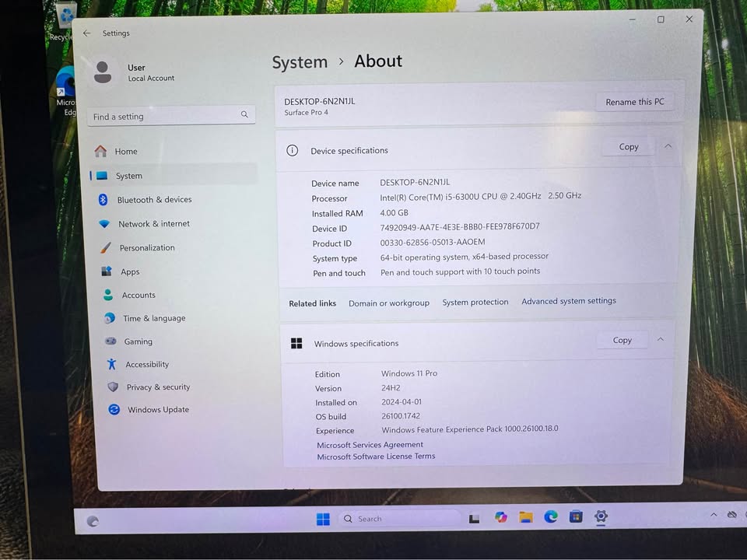Viewport: 747px width, 560px height.
Task: Click the cloud sync tray icon
Action: click(x=732, y=515)
